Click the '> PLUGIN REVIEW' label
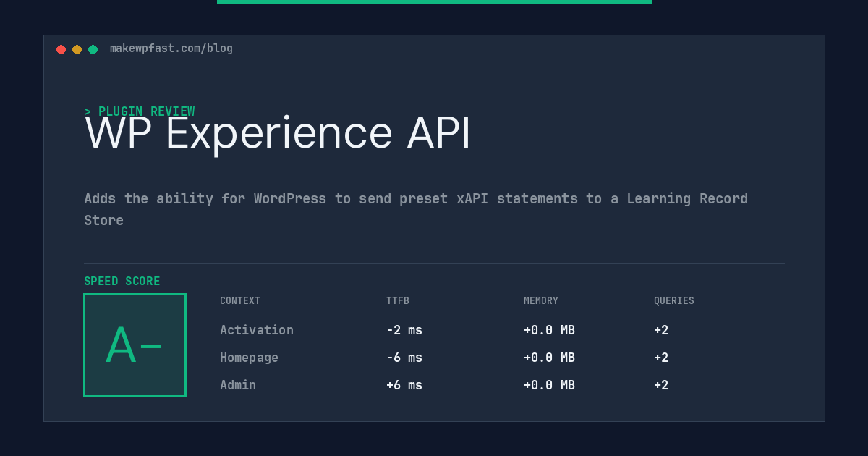The image size is (868, 456). [x=140, y=111]
